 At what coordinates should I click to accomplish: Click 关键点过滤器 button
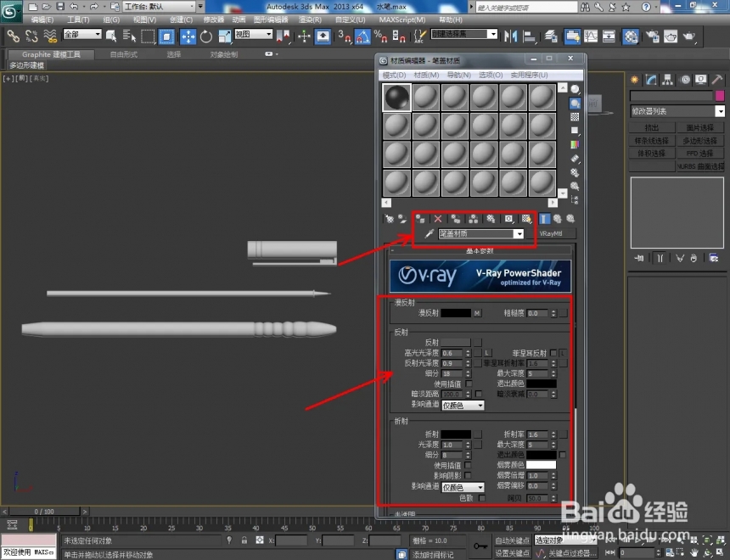point(573,552)
